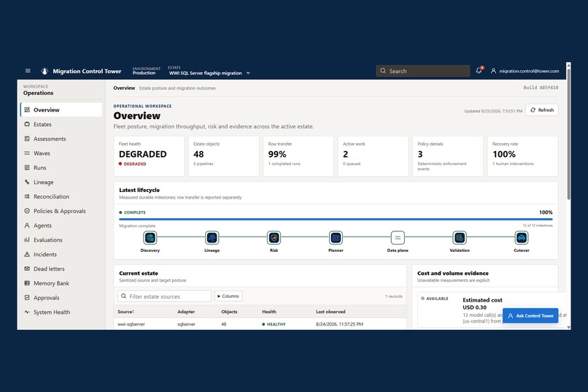Expand the Columns chooser

[x=228, y=296]
